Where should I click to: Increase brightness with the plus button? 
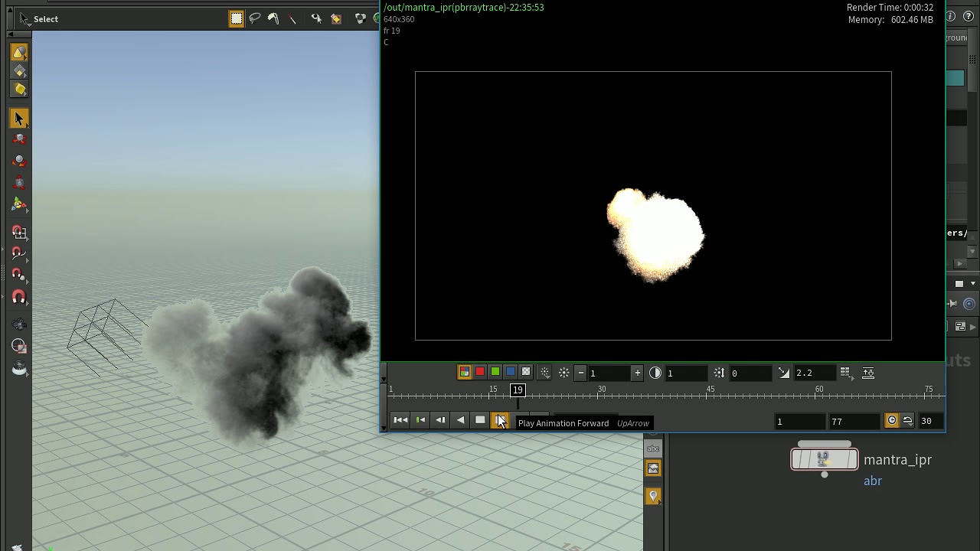637,373
